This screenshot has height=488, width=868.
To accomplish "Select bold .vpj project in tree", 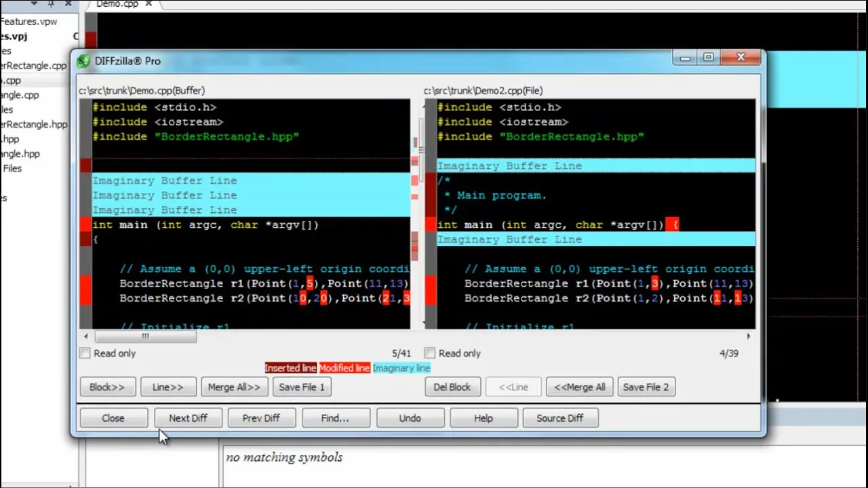I will (14, 37).
